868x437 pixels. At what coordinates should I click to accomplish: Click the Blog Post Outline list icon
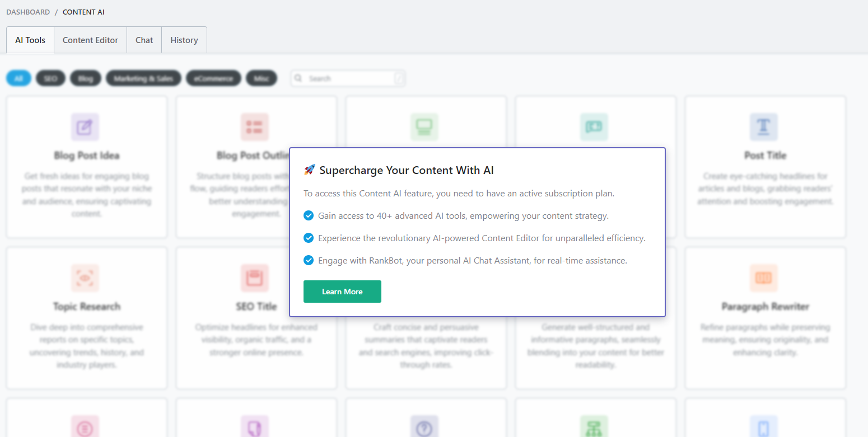[x=255, y=127]
